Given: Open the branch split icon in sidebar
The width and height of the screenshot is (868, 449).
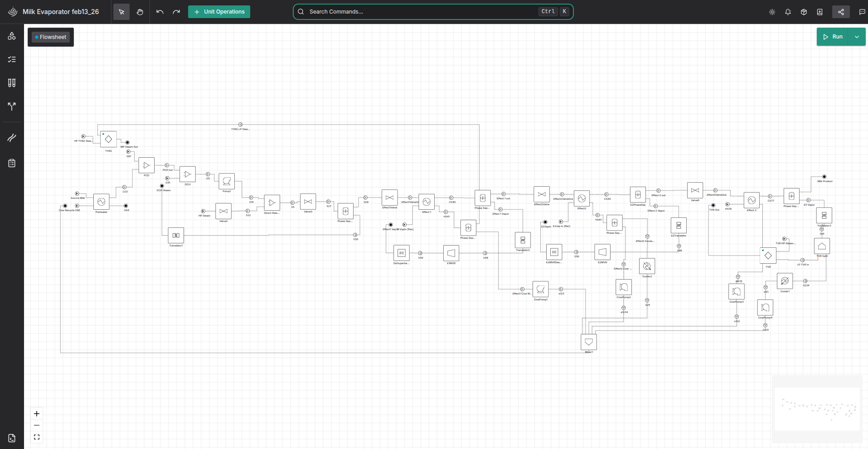Looking at the screenshot, I should click(12, 106).
